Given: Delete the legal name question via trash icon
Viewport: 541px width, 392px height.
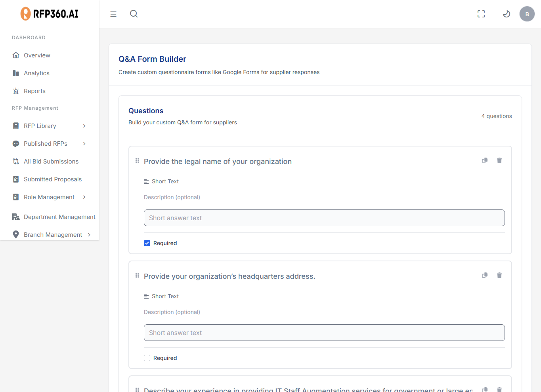Looking at the screenshot, I should point(499,160).
